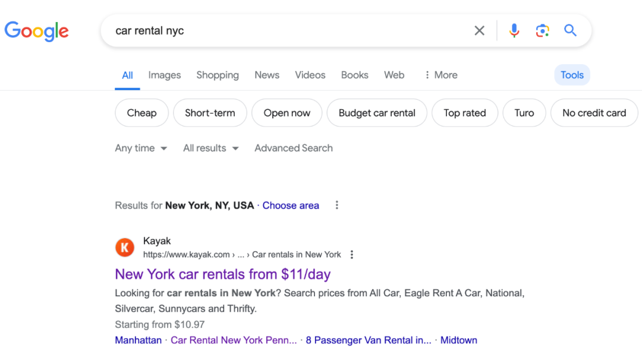This screenshot has width=642, height=364.
Task: Clear the search box with X icon
Action: coord(479,31)
